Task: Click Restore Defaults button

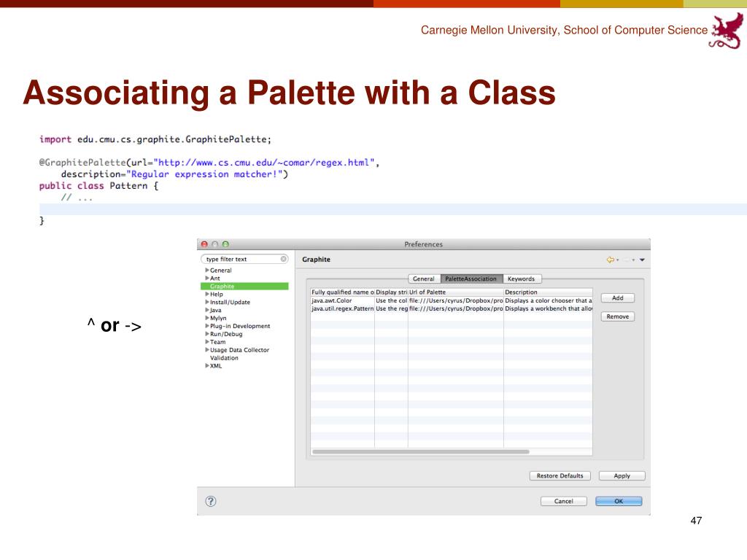Action: [560, 475]
